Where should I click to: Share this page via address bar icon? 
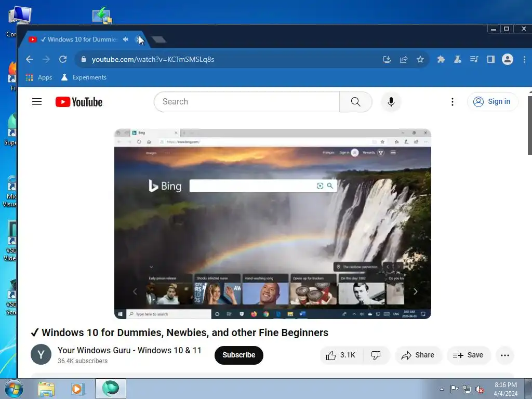[403, 60]
